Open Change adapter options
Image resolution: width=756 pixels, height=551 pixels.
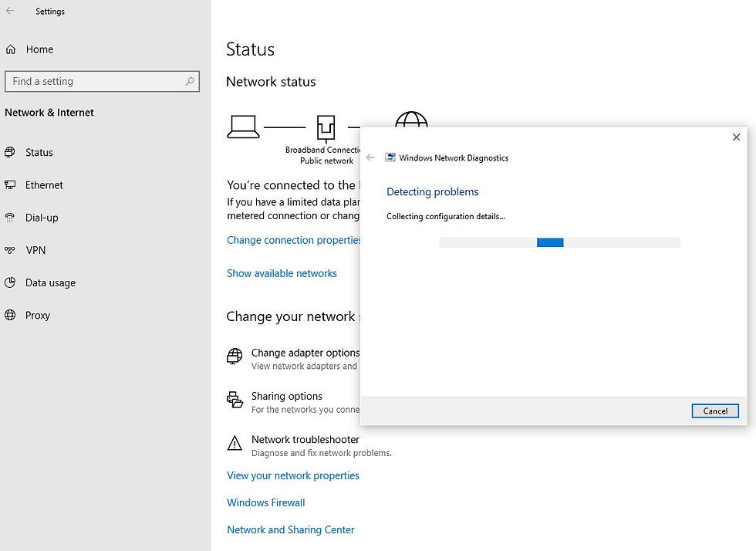pos(305,353)
